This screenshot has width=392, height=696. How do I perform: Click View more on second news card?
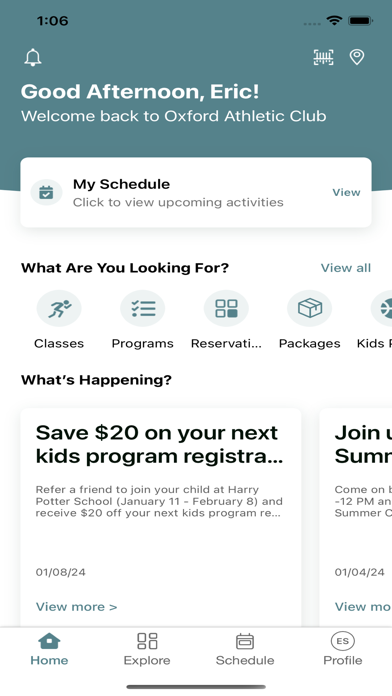363,607
